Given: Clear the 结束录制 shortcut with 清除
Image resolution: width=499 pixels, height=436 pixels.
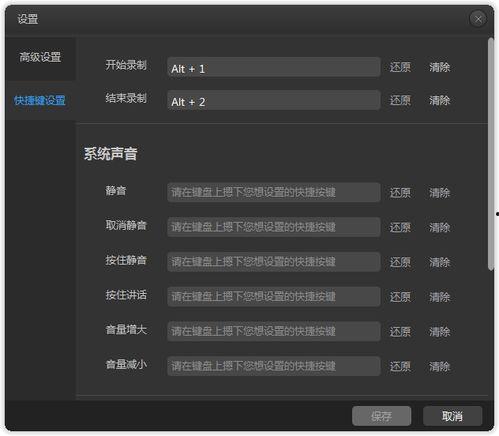Looking at the screenshot, I should (439, 100).
